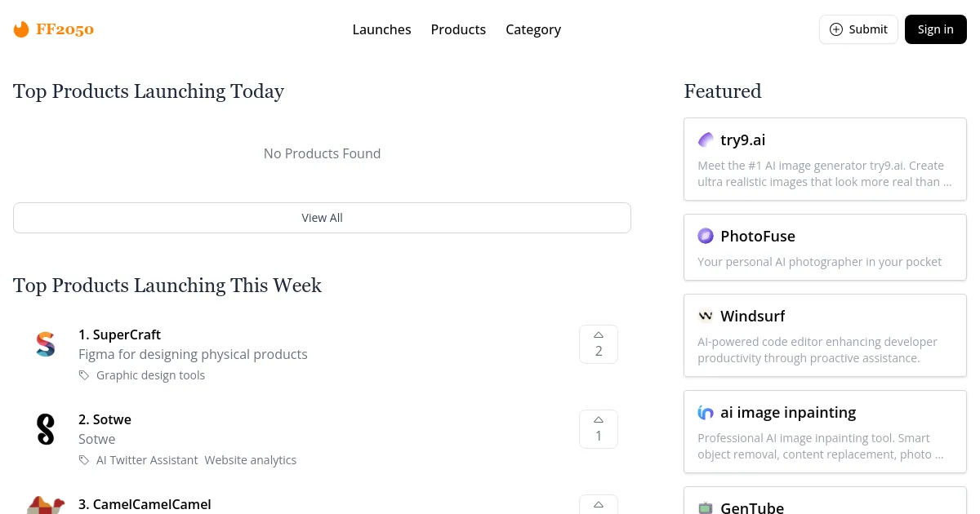Screen dimensions: 980x514
Task: Go to the Products page
Action: (458, 29)
